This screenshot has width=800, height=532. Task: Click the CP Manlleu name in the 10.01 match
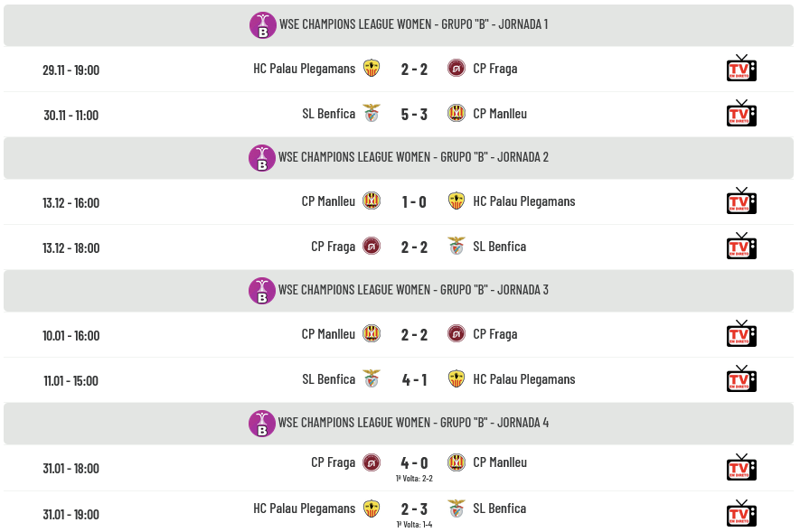click(x=328, y=334)
